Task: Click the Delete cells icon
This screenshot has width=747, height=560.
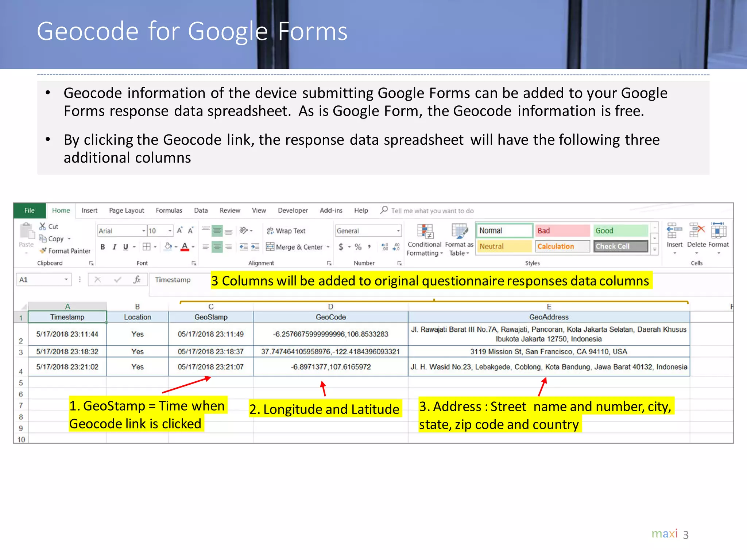Action: click(x=697, y=231)
